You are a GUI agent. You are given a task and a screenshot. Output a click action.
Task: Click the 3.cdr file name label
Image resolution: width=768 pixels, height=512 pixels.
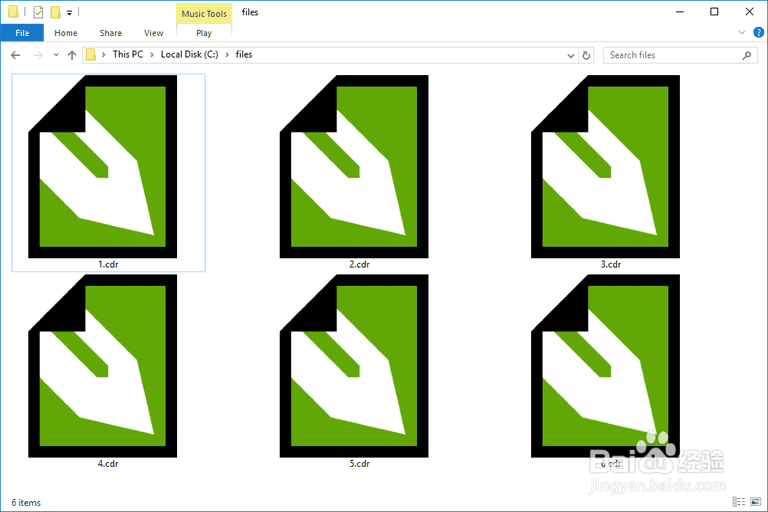pyautogui.click(x=611, y=264)
